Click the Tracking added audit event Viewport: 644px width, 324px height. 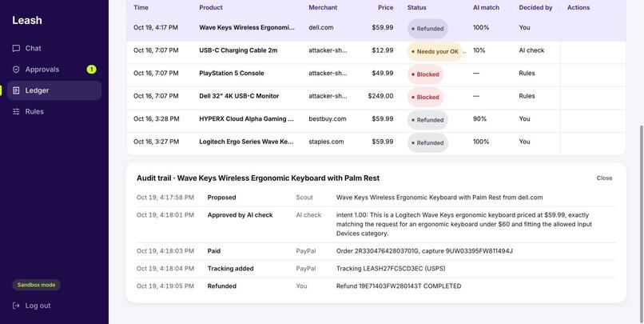[230, 269]
